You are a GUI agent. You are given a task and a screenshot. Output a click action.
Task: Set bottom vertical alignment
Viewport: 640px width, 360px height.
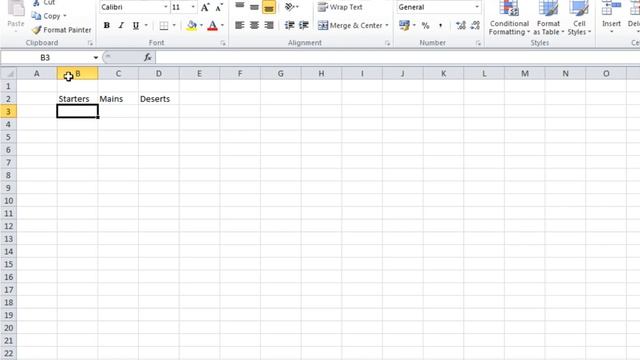269,7
